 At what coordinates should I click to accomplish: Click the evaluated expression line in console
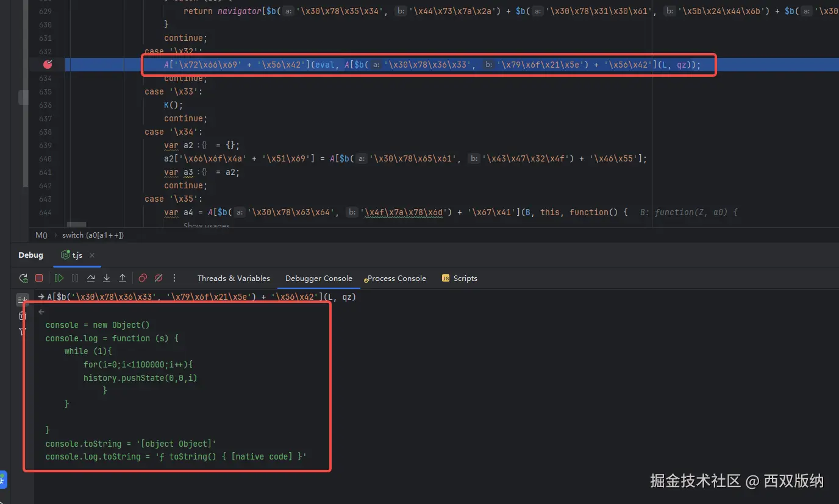click(x=201, y=297)
